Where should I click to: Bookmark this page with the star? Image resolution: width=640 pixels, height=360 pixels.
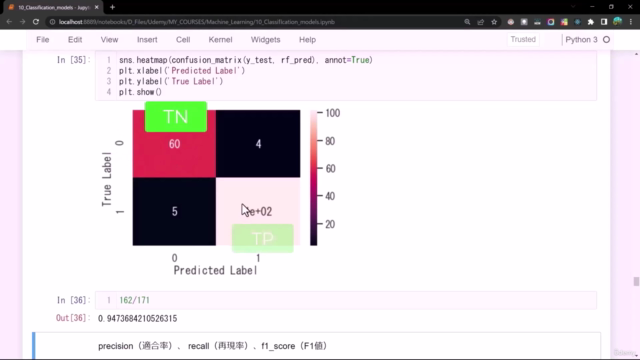click(494, 22)
